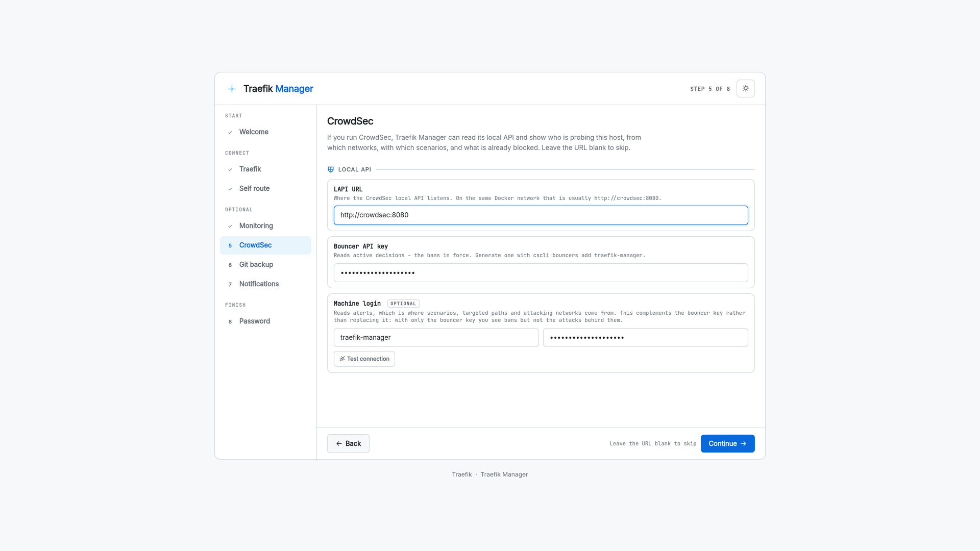Jump to the Git backup step
Image resolution: width=980 pixels, height=551 pixels.
pos(265,265)
